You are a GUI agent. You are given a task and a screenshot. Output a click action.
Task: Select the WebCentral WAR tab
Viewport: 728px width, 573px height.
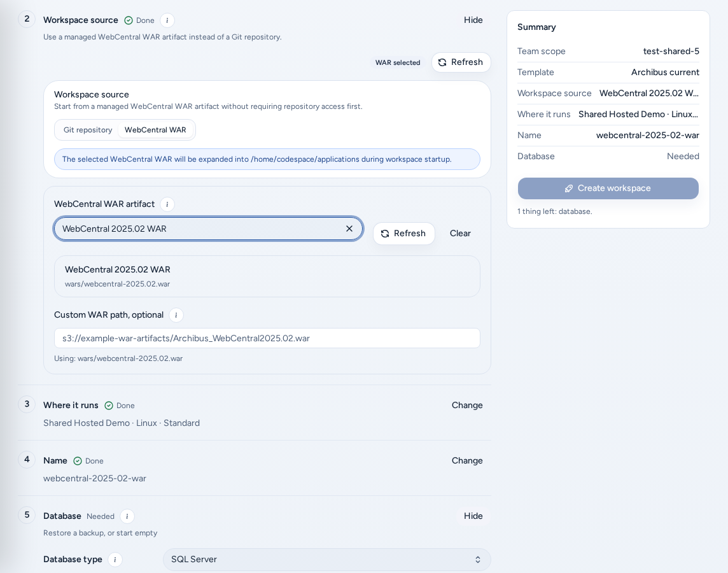[x=155, y=130]
